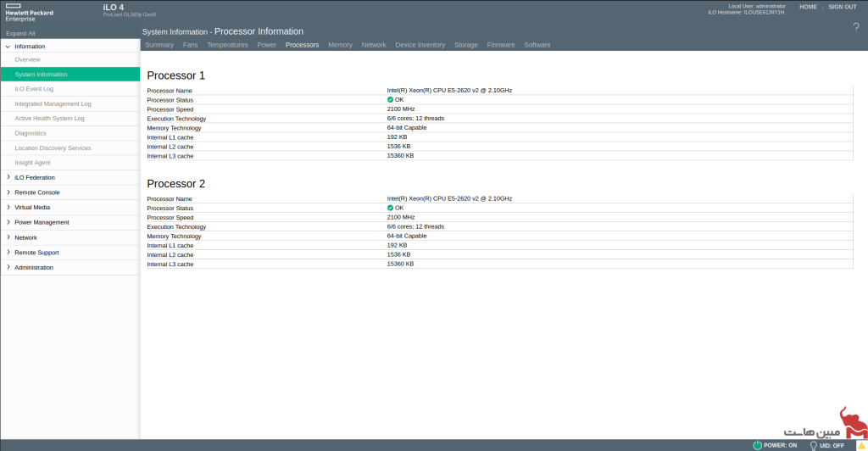The height and width of the screenshot is (451, 868).
Task: Expand the Remote Console section
Action: click(8, 192)
